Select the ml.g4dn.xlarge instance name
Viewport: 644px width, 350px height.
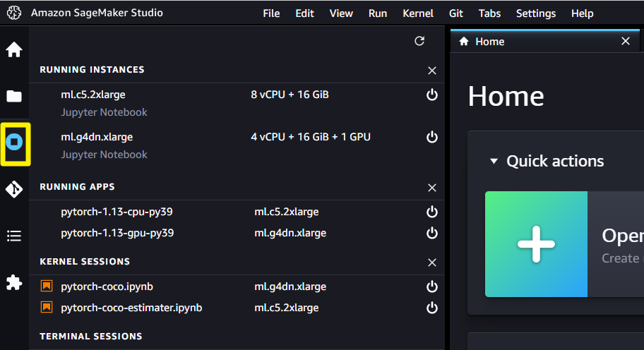point(97,137)
